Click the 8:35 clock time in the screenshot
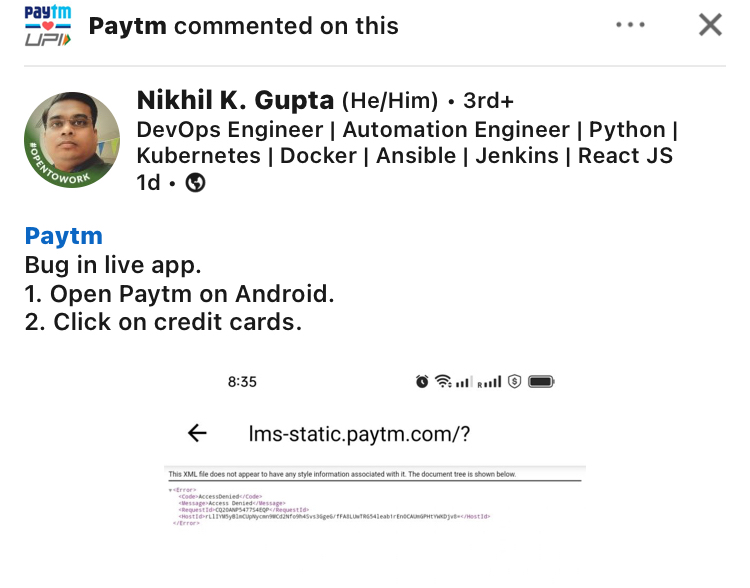This screenshot has width=750, height=588. [242, 382]
